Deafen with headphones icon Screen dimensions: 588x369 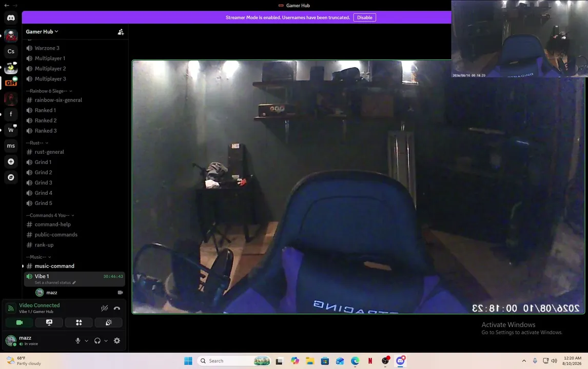[x=97, y=340]
